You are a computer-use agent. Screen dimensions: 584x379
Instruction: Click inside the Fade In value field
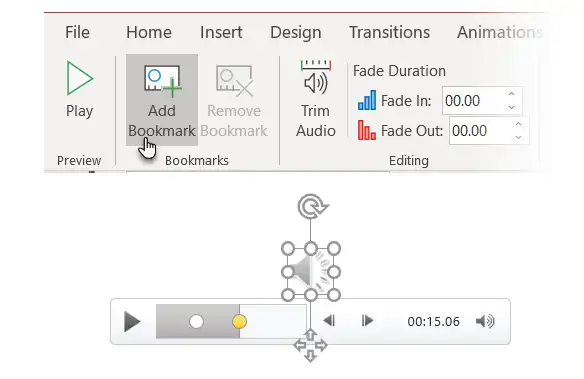tap(474, 101)
